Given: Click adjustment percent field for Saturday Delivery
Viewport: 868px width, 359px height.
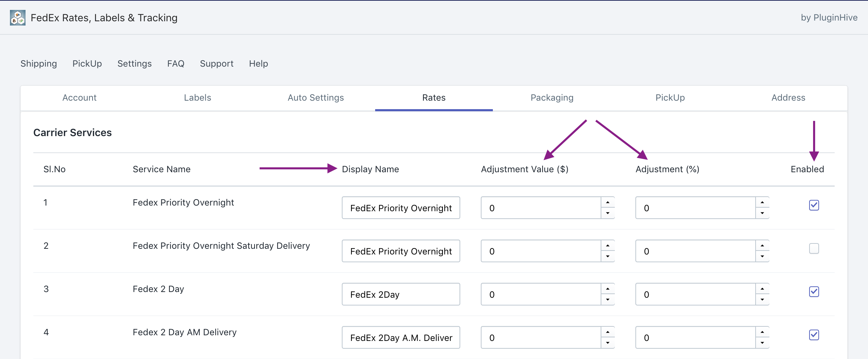Looking at the screenshot, I should click(696, 251).
